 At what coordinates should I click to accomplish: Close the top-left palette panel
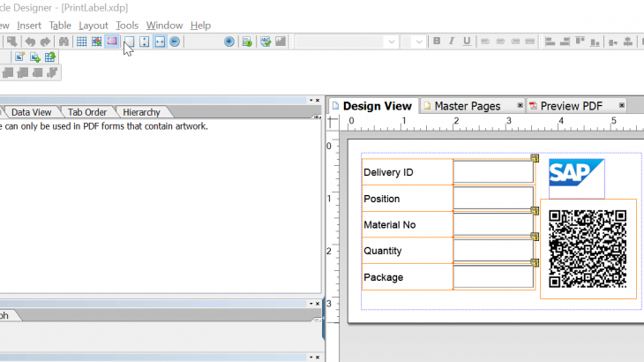318,101
